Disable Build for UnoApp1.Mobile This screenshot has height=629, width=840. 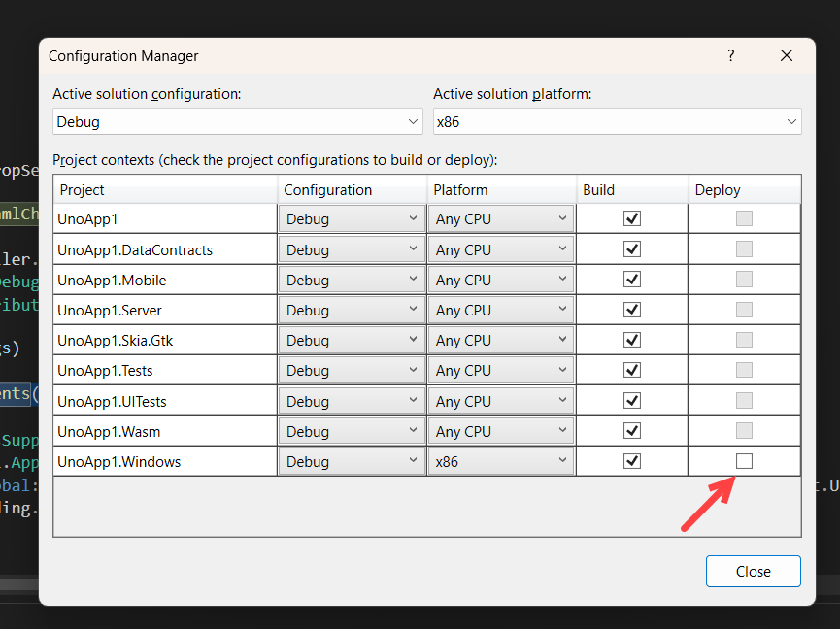(x=632, y=279)
